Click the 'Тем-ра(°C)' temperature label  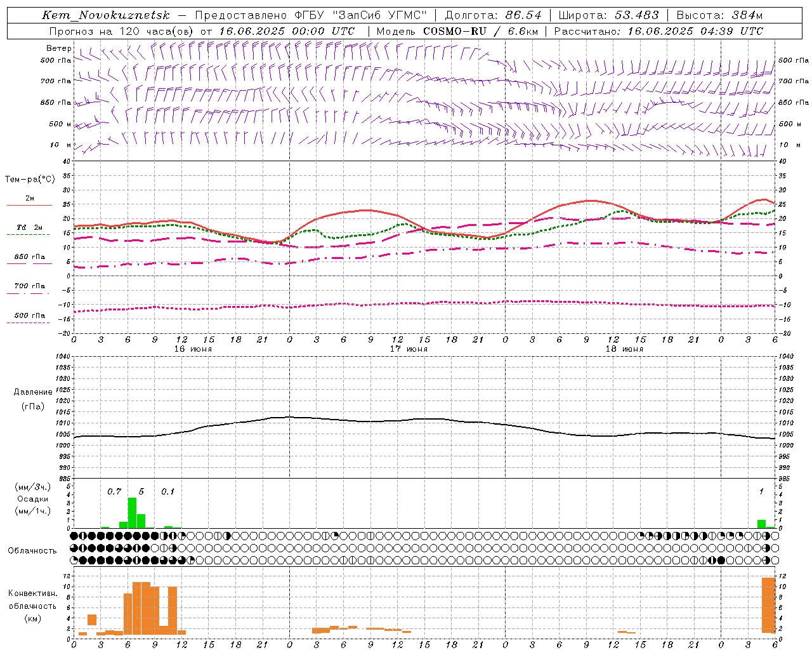click(30, 180)
